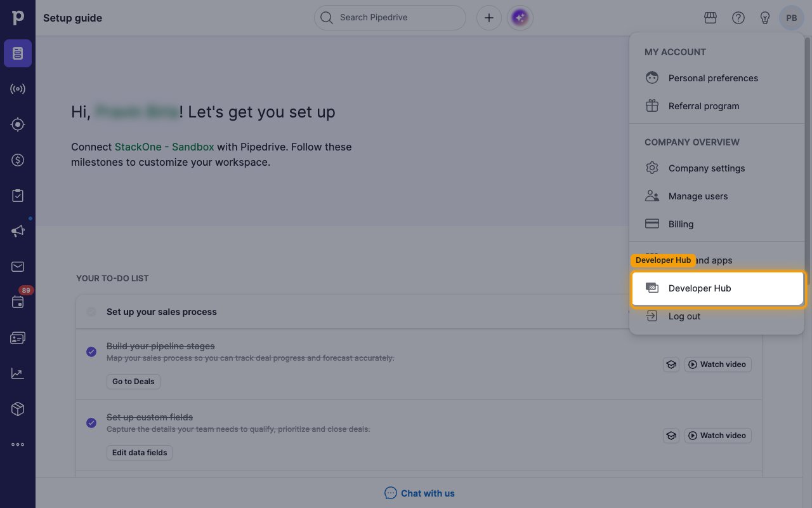Open Manage users
The height and width of the screenshot is (508, 812).
point(717,196)
